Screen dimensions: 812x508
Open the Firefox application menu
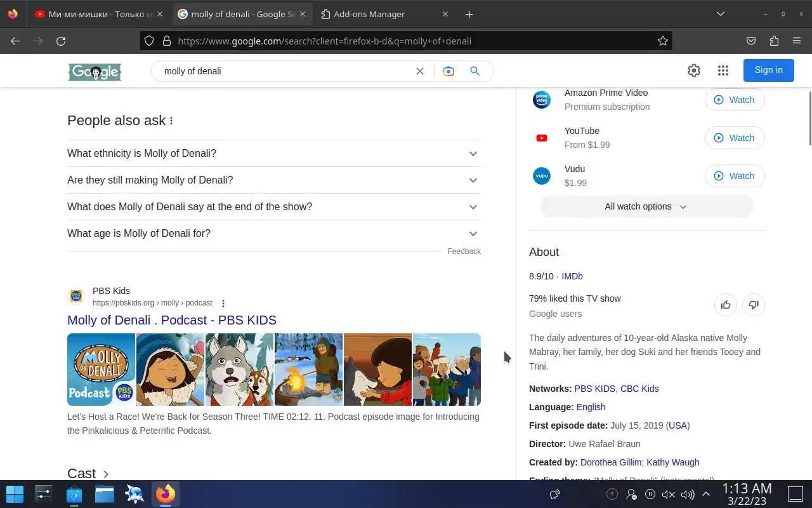point(797,41)
